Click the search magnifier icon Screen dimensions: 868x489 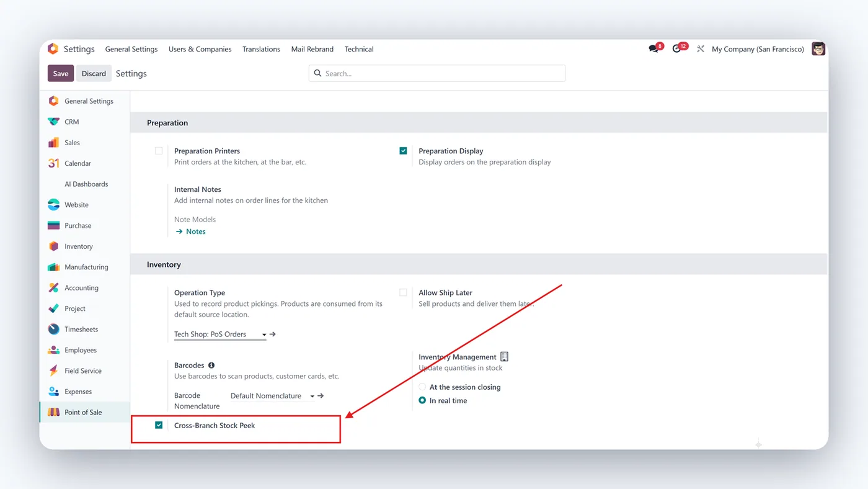(318, 73)
